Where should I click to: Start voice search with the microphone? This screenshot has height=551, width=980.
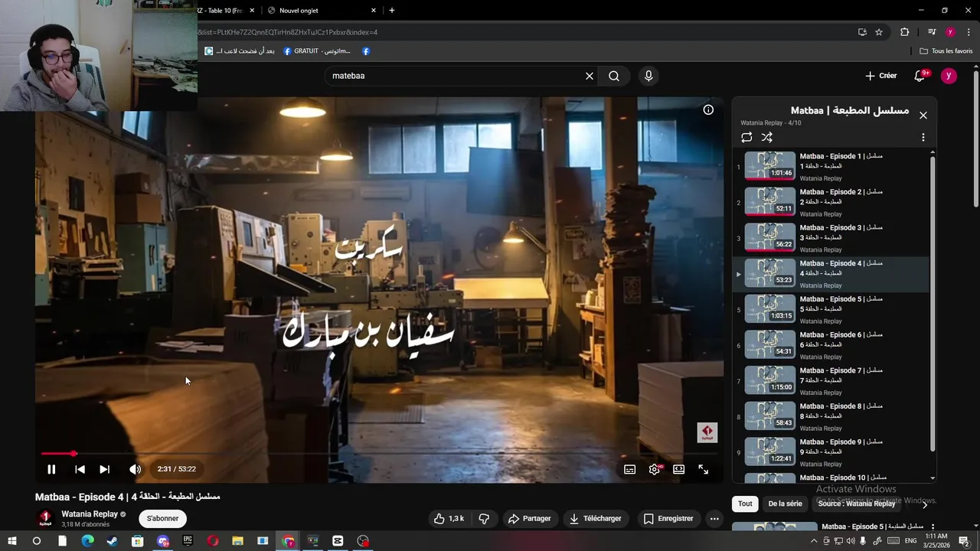click(x=648, y=76)
